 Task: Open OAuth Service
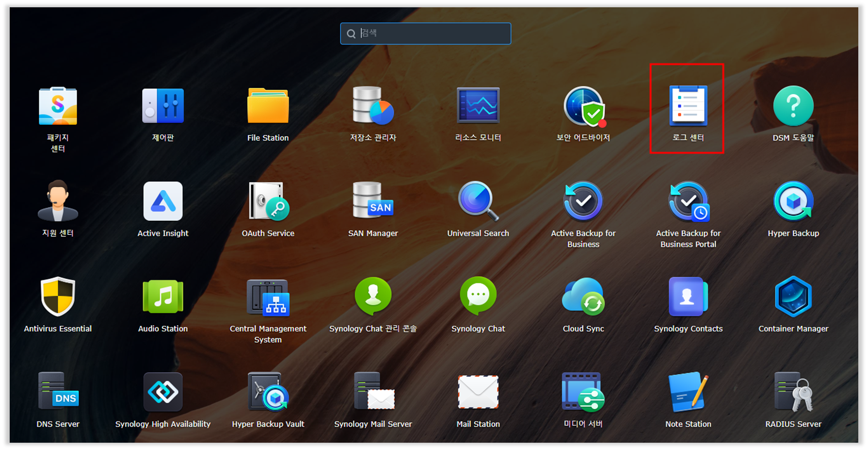(268, 201)
